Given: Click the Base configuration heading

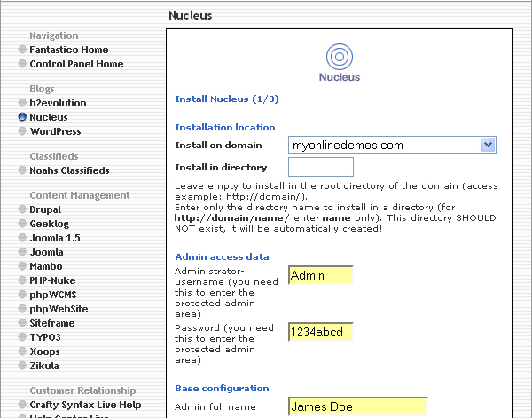Looking at the screenshot, I should [222, 389].
